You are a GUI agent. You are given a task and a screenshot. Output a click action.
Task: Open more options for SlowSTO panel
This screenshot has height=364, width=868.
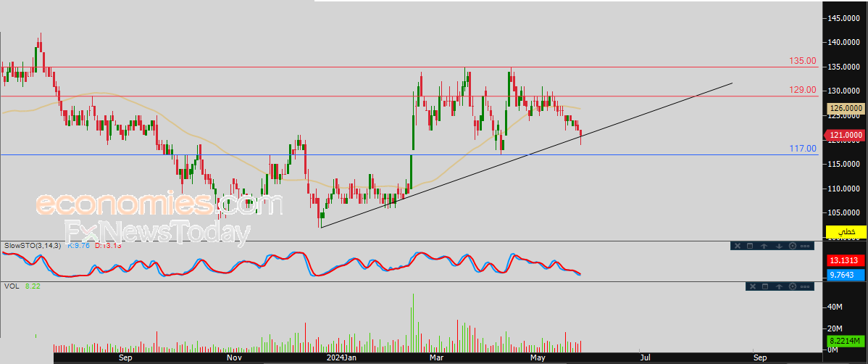pyautogui.click(x=805, y=246)
